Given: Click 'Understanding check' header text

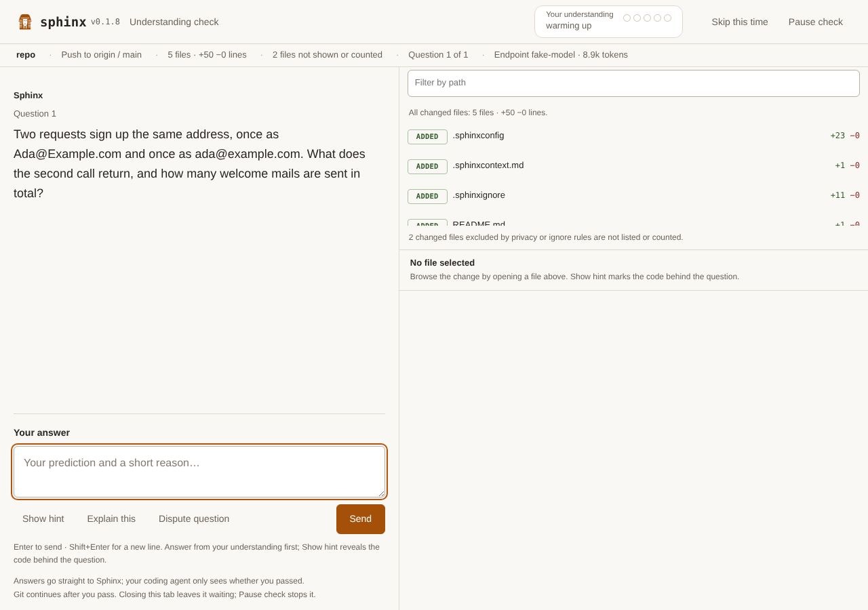Looking at the screenshot, I should [174, 22].
